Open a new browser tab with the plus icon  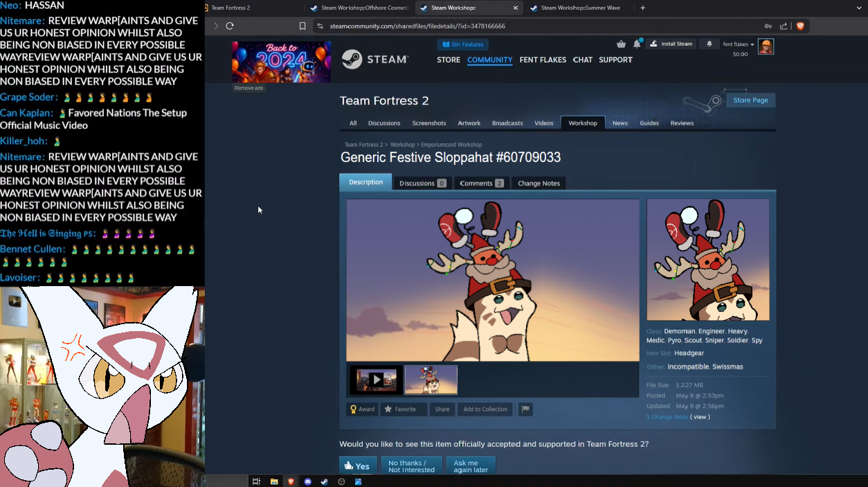click(643, 8)
